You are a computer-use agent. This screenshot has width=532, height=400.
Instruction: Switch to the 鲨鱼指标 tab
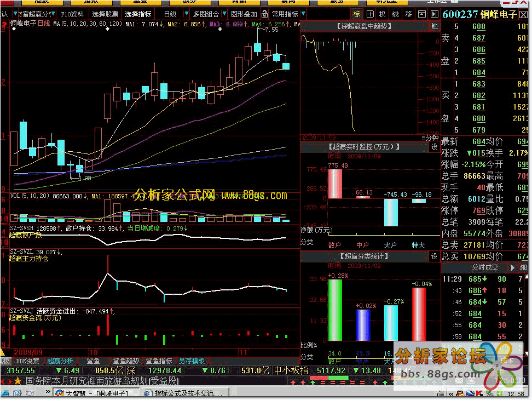pos(159,361)
